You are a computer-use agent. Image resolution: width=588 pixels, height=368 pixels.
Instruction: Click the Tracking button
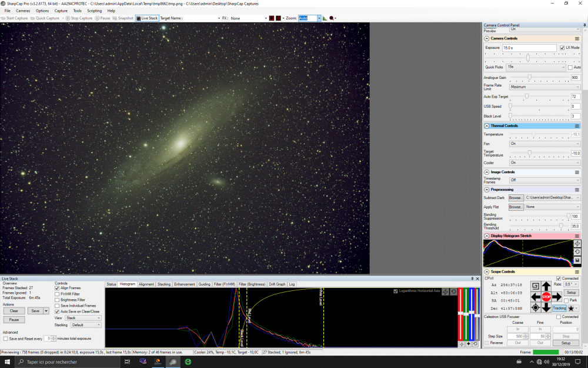(559, 308)
